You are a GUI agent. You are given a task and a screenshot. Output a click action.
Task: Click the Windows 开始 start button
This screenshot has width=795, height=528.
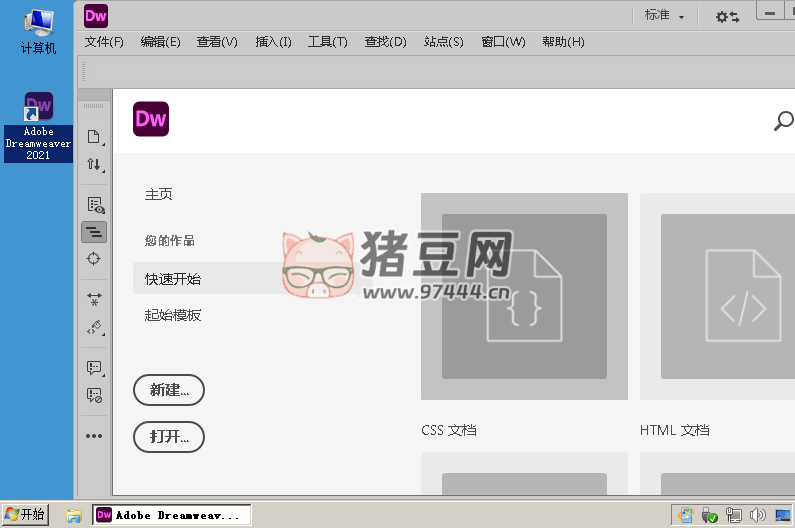25,515
